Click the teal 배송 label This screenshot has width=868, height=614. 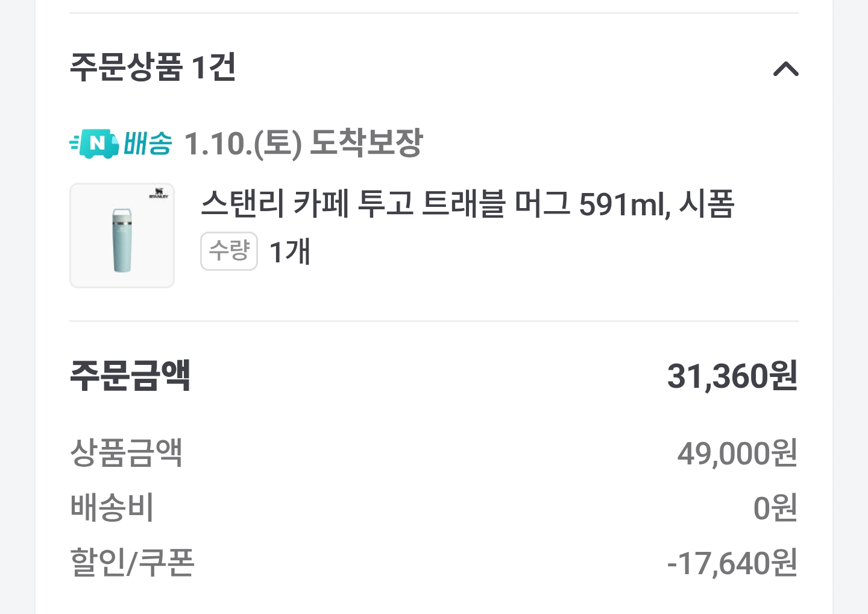148,144
